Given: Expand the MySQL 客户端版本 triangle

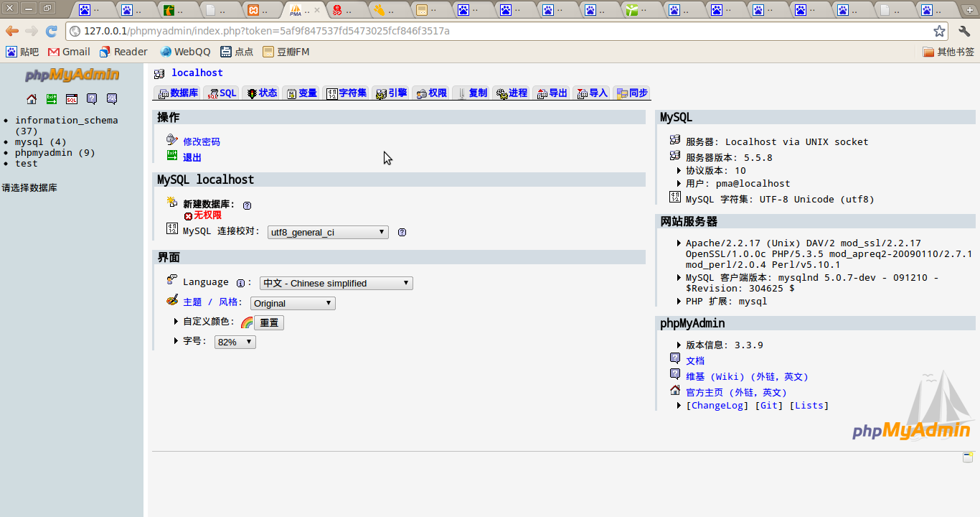Looking at the screenshot, I should coord(679,277).
